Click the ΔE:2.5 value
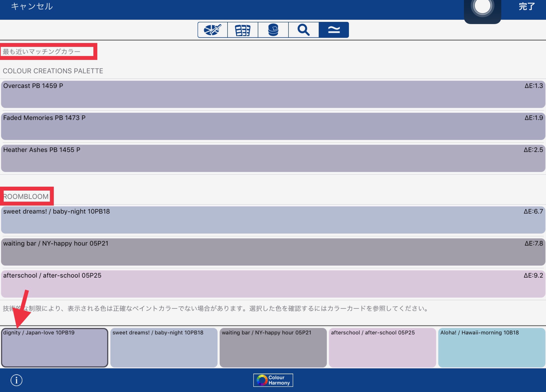Viewport: 546px width, 392px height. (x=533, y=150)
